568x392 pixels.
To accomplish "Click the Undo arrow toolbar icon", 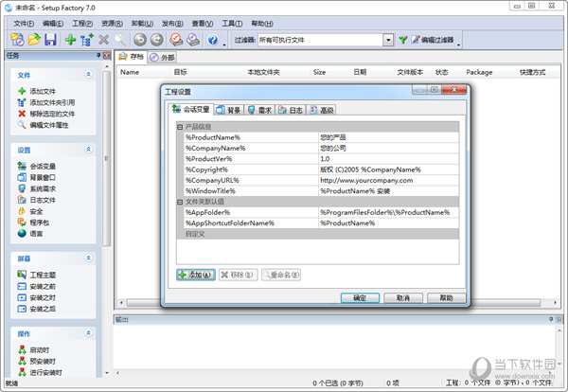I will [x=140, y=40].
